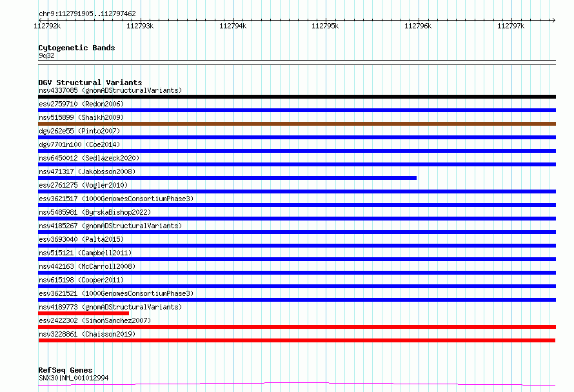Viewport: 574px width, 392px height.
Task: Open the esv2759710 (Redon2006) label
Action: (x=81, y=104)
